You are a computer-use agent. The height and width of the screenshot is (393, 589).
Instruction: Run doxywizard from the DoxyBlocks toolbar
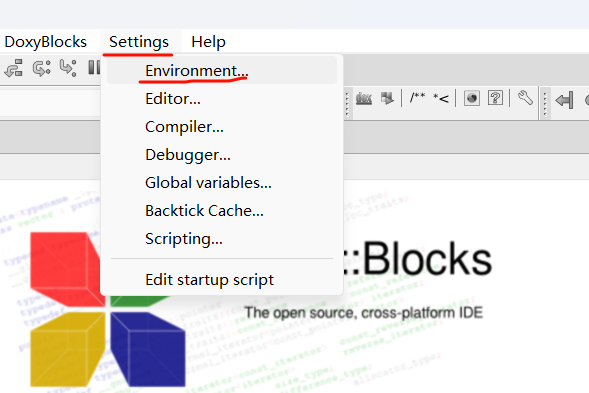tap(364, 98)
